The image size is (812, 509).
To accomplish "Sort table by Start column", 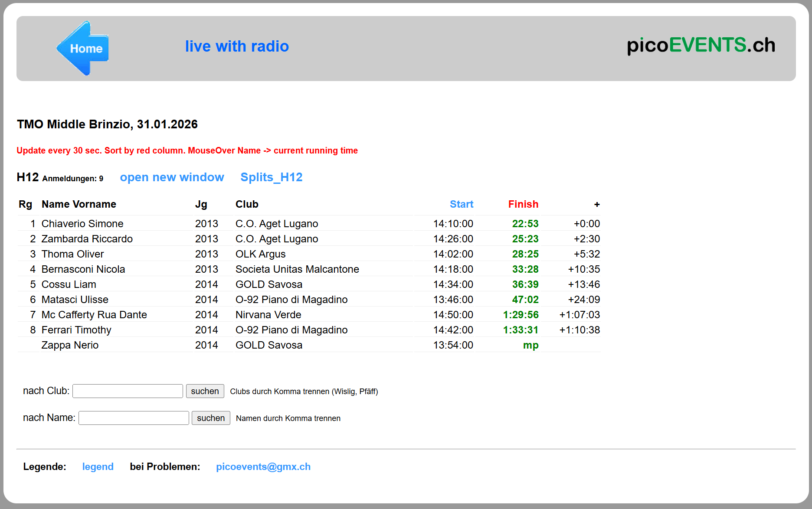I will (x=461, y=204).
